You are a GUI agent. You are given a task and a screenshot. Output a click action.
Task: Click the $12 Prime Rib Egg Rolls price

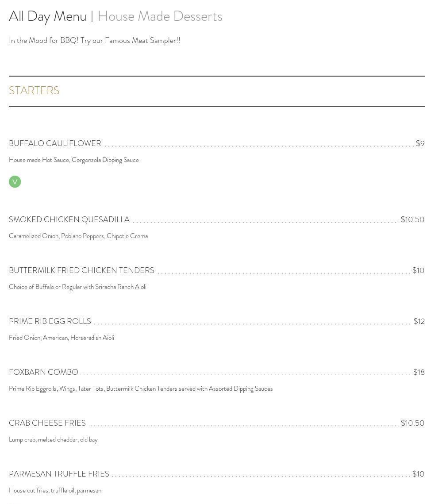coord(419,321)
